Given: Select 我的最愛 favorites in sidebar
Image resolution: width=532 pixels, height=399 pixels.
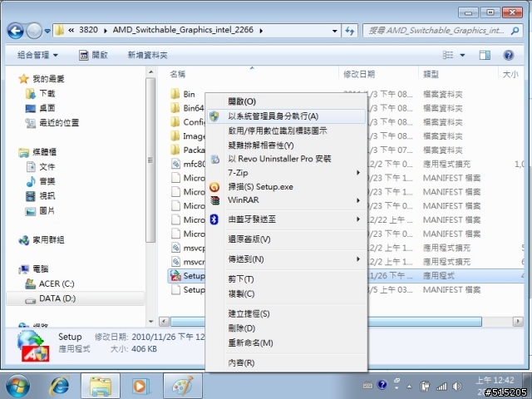Looking at the screenshot, I should pos(42,79).
